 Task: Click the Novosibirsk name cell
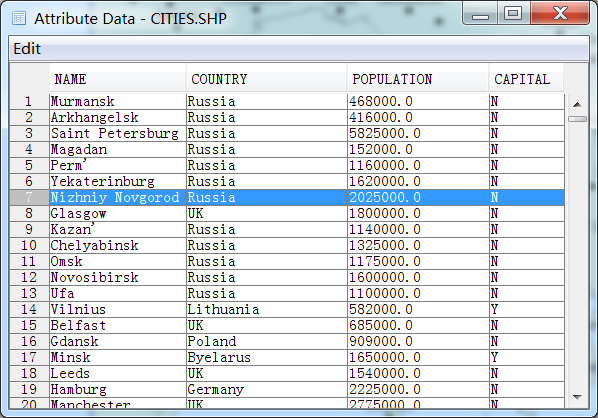pyautogui.click(x=118, y=278)
